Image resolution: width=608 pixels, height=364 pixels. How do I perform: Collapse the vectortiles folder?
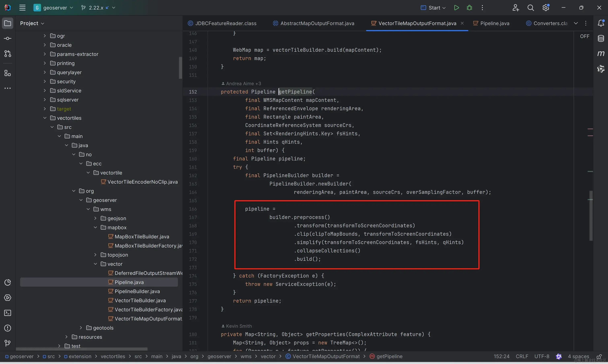tap(45, 118)
